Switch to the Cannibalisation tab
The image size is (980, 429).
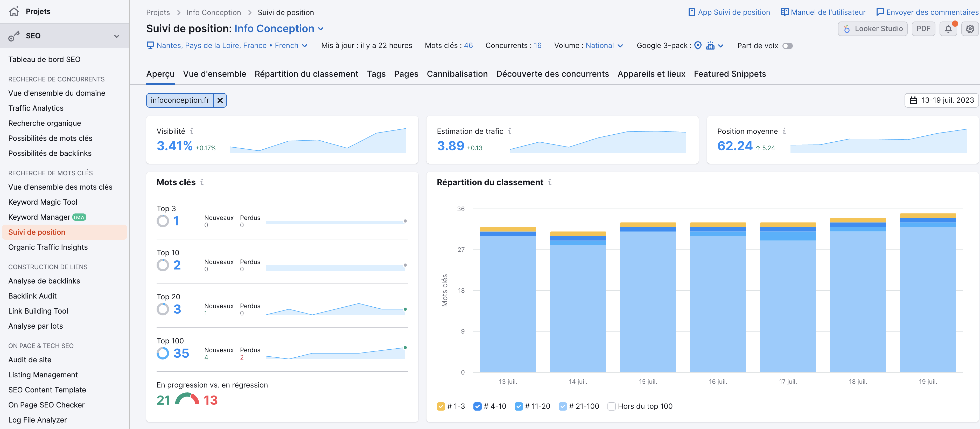tap(457, 74)
